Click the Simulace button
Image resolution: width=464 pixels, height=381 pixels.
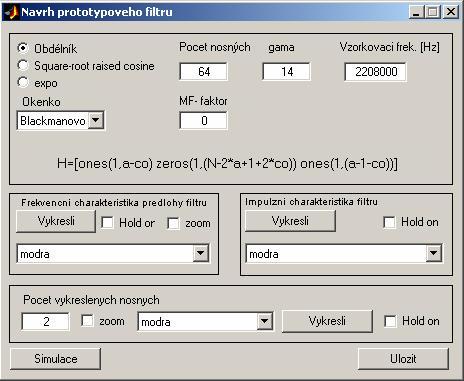[56, 359]
